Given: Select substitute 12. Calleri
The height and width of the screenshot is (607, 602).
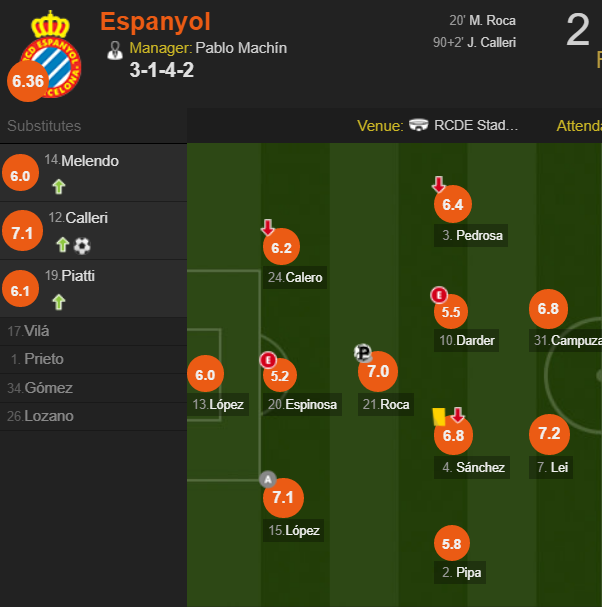Looking at the screenshot, I should [93, 231].
